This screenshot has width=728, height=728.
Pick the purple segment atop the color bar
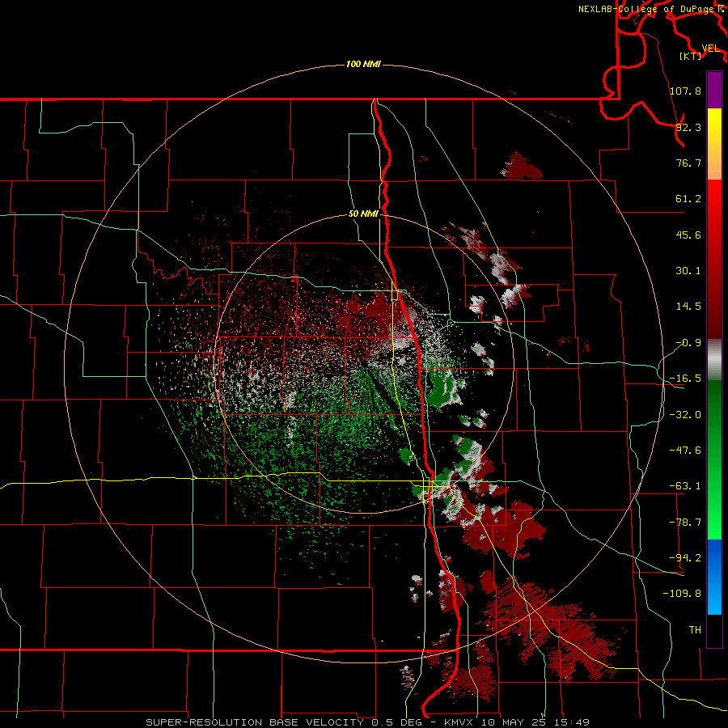coord(714,90)
